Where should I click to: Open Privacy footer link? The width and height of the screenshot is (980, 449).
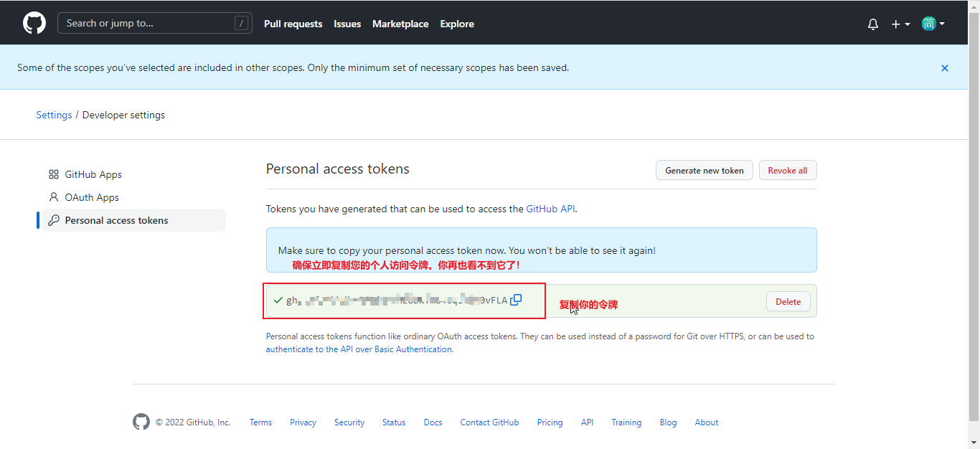pos(303,422)
